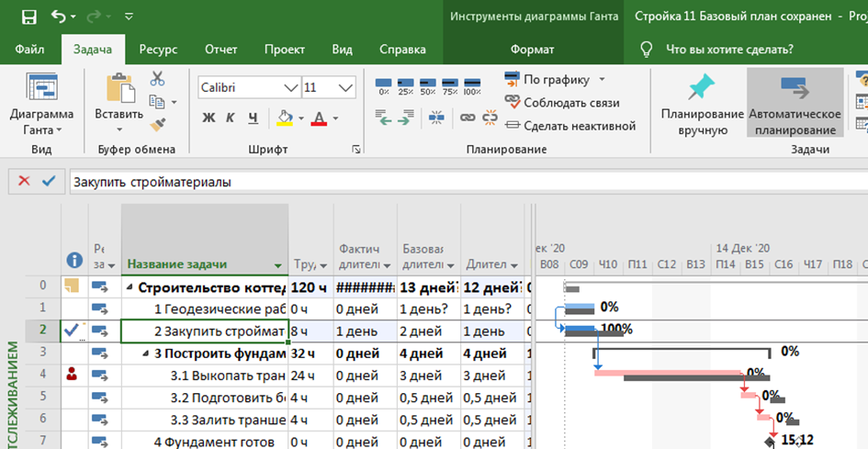Click the Диаграмма Ганта view icon

pyautogui.click(x=42, y=87)
